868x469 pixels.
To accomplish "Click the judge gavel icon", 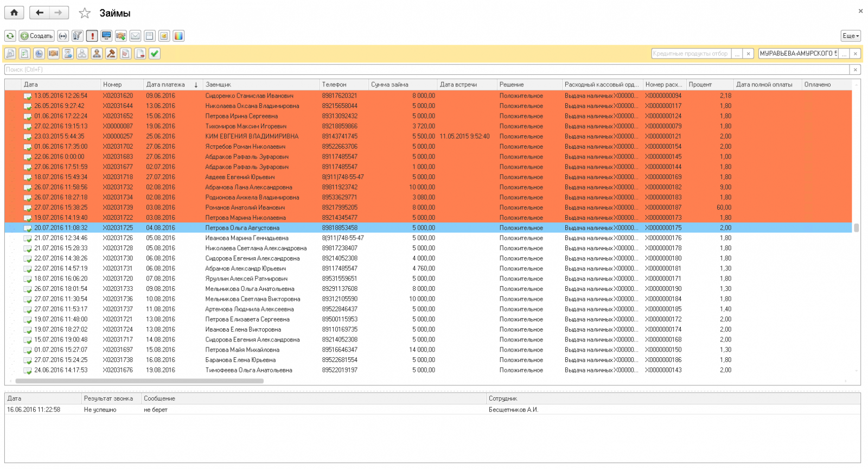I will click(111, 53).
